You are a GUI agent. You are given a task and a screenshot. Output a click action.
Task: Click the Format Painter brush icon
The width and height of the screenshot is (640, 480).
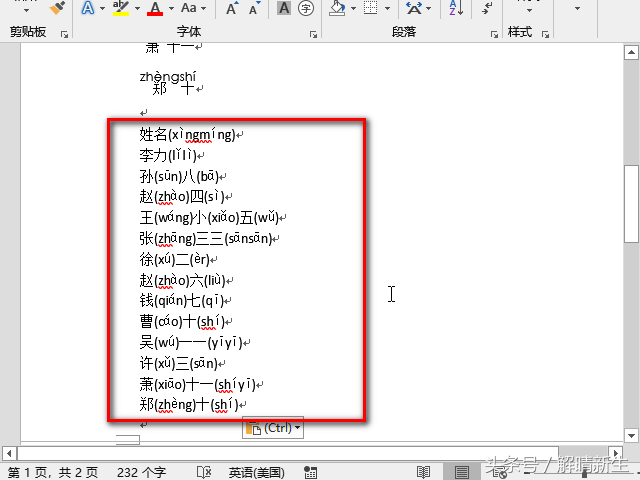[57, 7]
